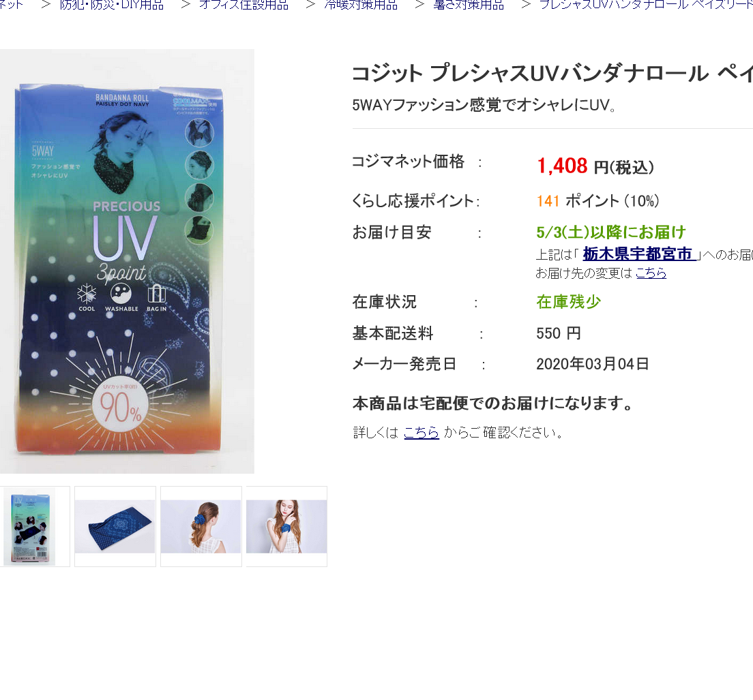This screenshot has width=753, height=700.
Task: Click the 在庫残少 stock status text
Action: (x=569, y=302)
